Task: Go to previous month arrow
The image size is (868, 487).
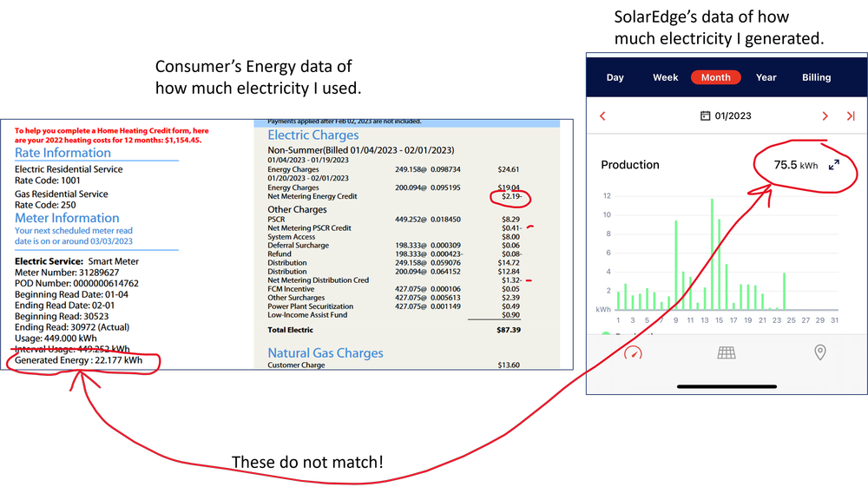Action: (603, 116)
